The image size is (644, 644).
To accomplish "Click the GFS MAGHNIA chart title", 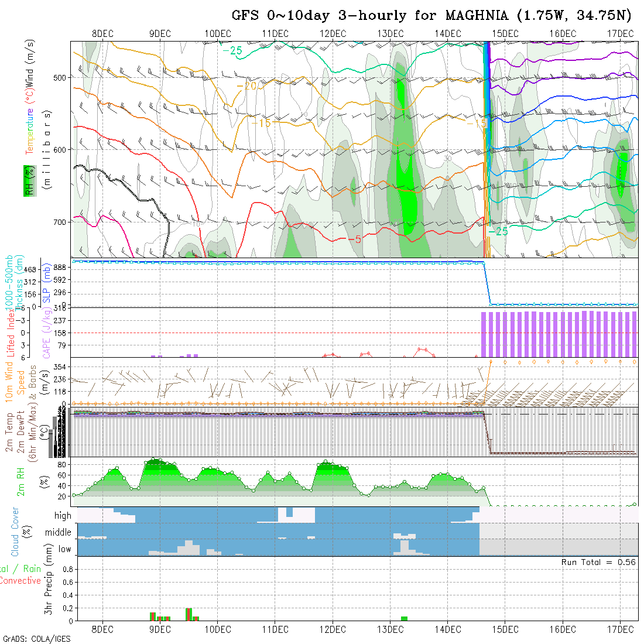I will tap(432, 15).
